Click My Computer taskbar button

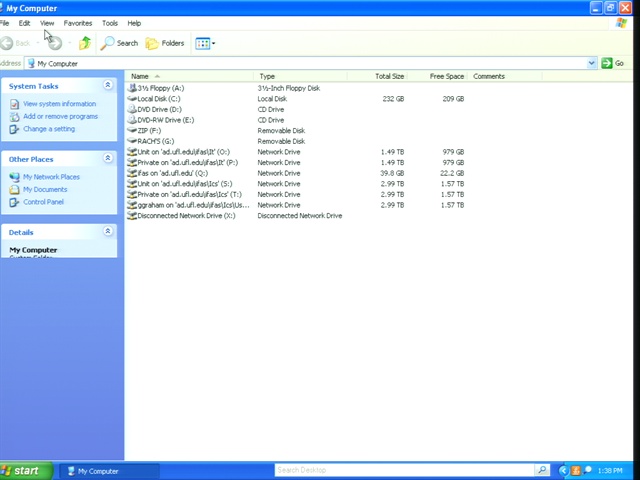click(109, 471)
